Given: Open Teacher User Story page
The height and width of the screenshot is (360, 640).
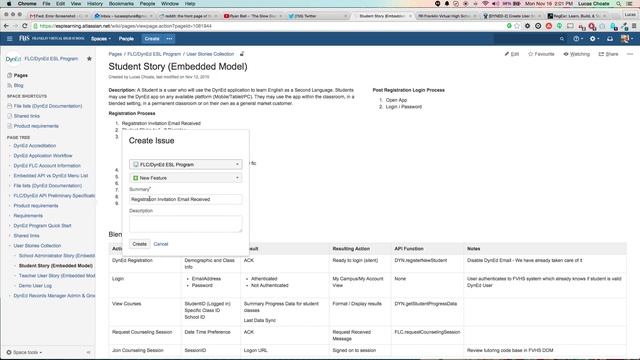Looking at the screenshot, I should pos(57,276).
